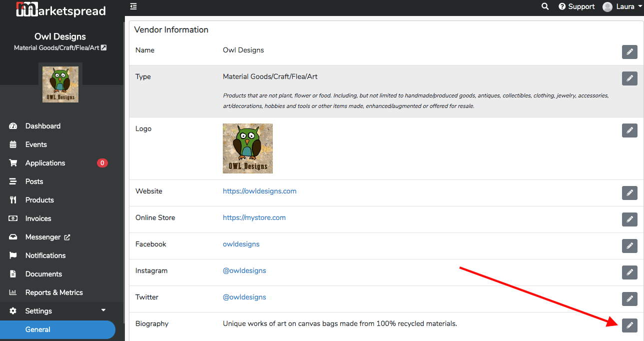Edit Biography using the pencil button

[630, 325]
